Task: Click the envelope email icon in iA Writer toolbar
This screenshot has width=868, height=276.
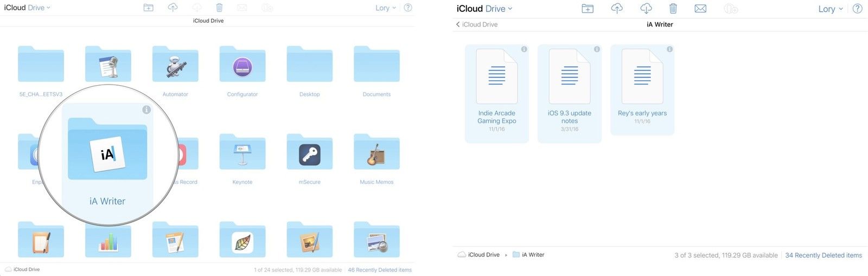Action: pos(700,9)
